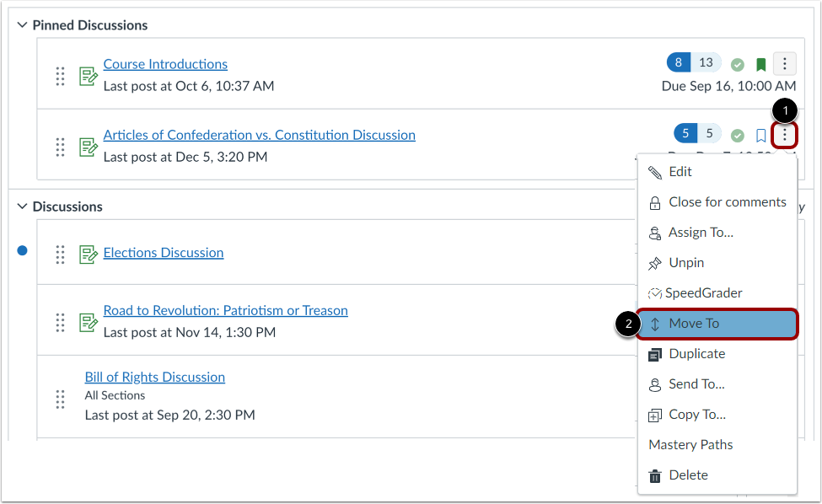This screenshot has height=504, width=822.
Task: Open Elections Discussion link
Action: click(x=163, y=253)
